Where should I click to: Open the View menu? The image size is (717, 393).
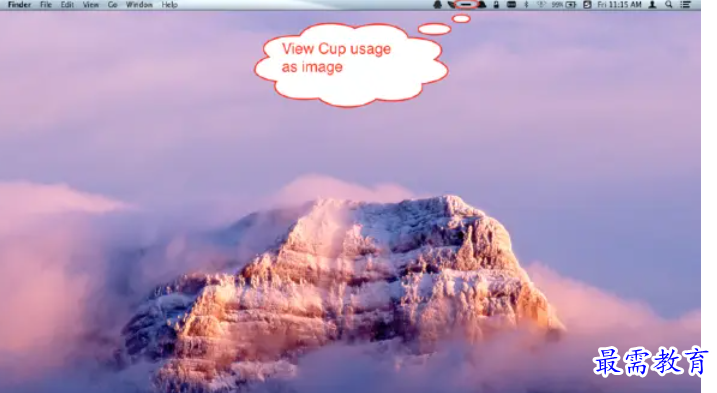(91, 5)
